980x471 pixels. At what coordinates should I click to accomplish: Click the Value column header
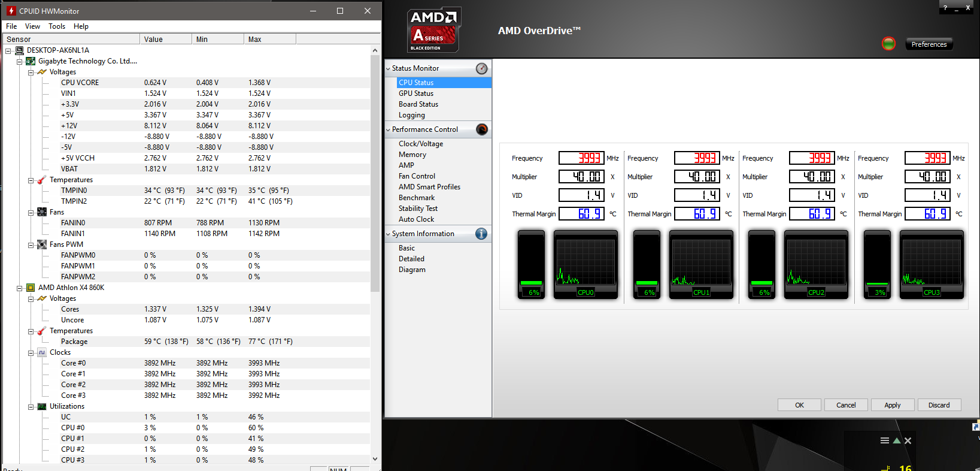166,40
